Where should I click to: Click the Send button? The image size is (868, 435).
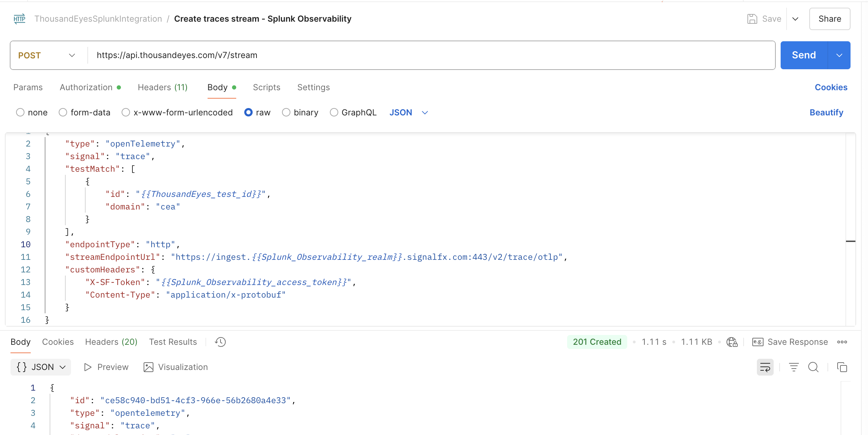pyautogui.click(x=804, y=55)
